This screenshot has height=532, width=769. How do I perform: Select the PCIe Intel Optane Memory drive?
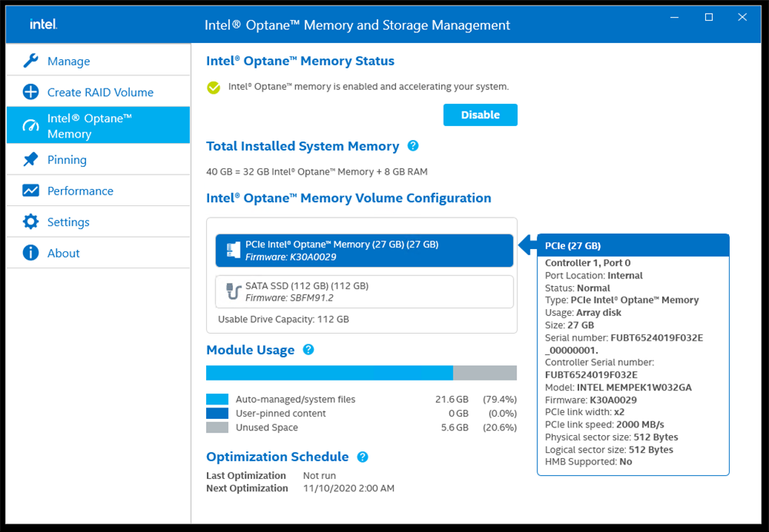[x=364, y=251]
